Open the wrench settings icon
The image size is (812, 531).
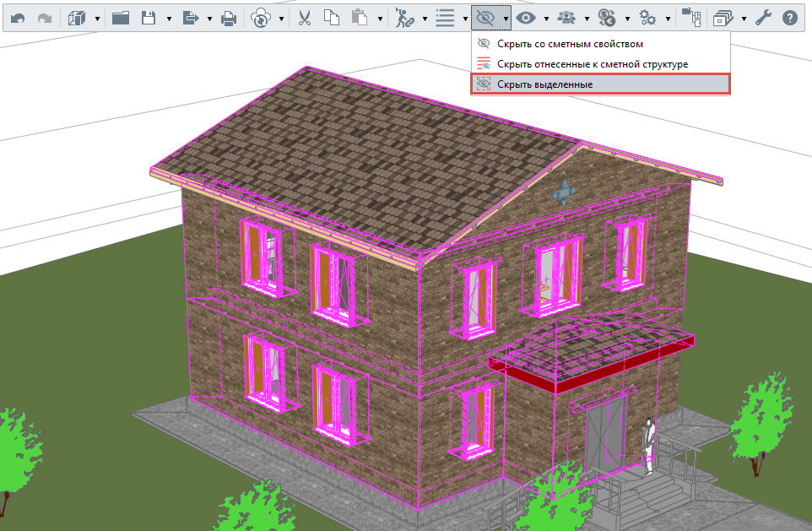click(763, 19)
